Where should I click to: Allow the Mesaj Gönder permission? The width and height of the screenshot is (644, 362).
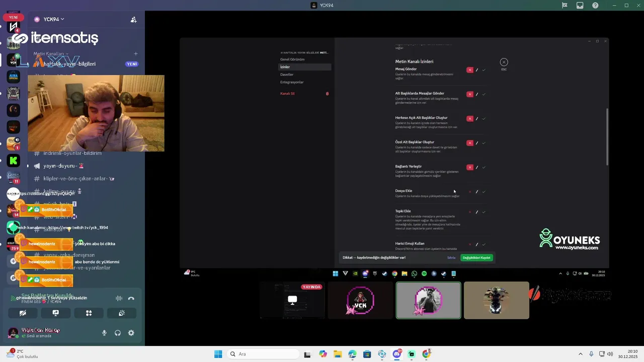pos(484,70)
